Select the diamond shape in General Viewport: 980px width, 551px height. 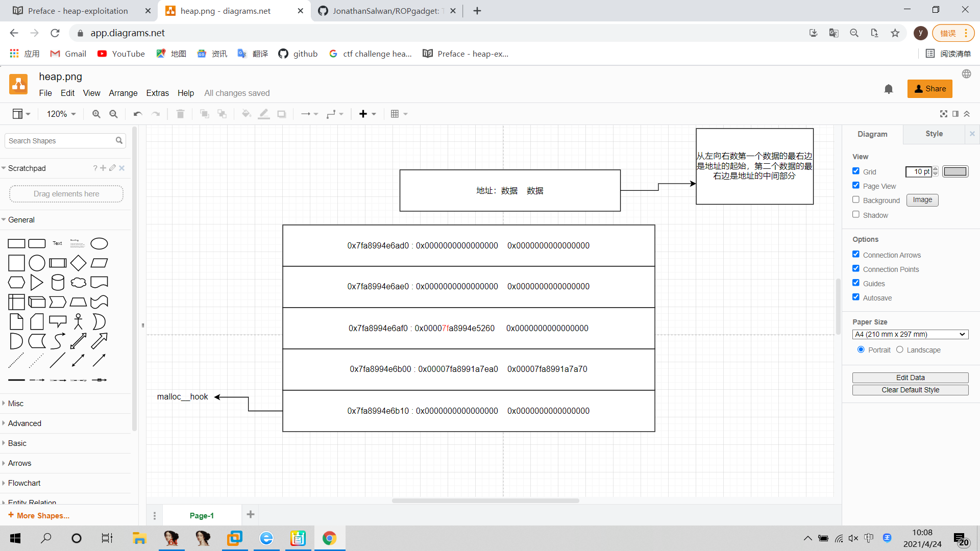[78, 263]
